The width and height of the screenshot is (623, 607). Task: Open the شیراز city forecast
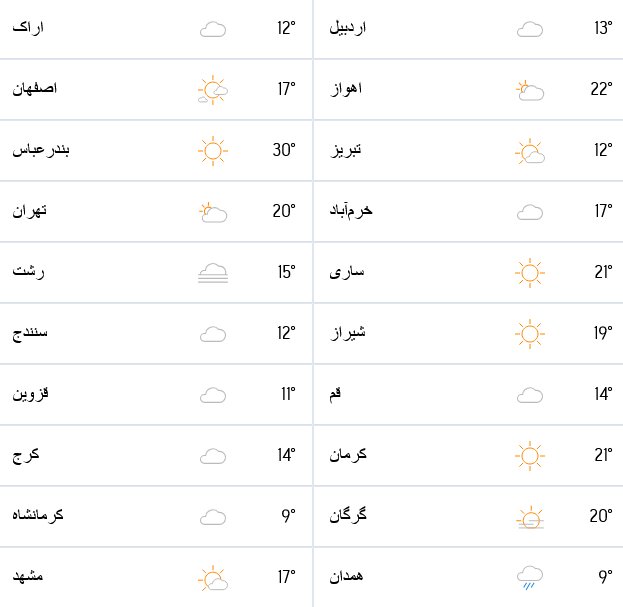(348, 333)
